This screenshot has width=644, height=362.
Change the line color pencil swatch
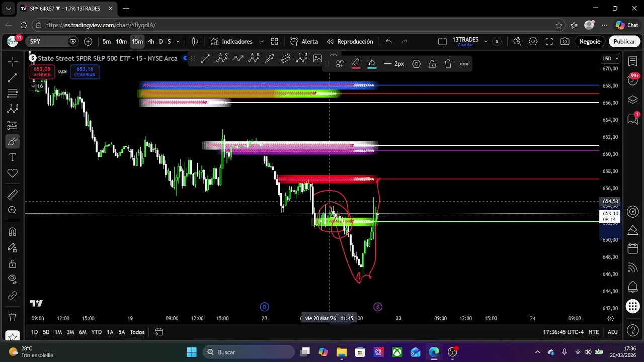coord(356,64)
